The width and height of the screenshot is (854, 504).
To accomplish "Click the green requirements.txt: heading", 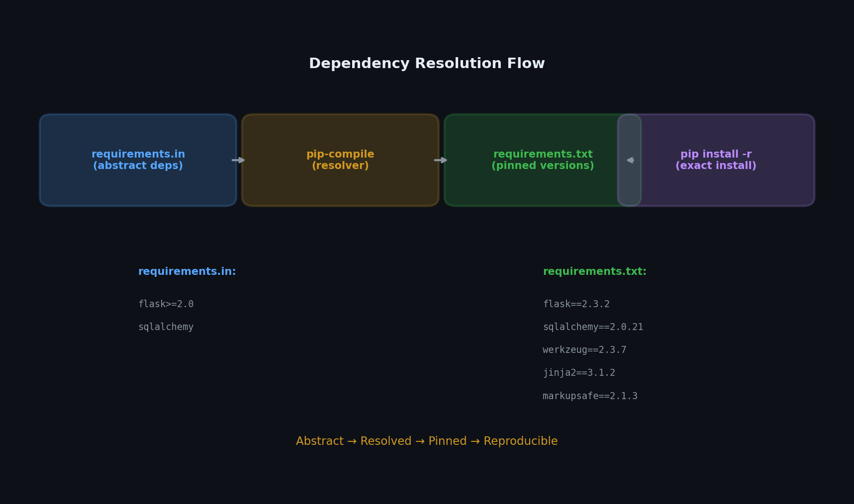I will [x=594, y=272].
